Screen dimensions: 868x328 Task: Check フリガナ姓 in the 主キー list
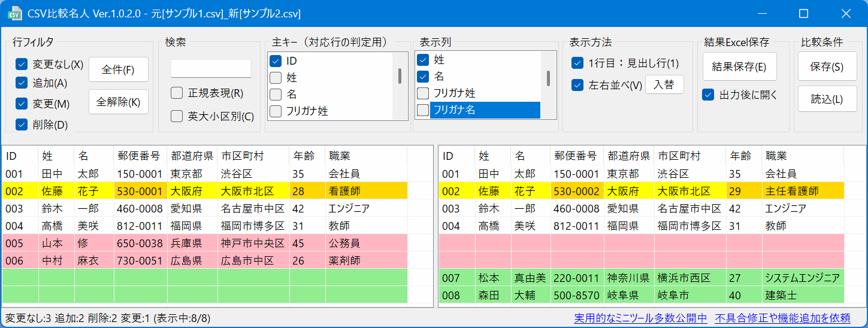coord(276,111)
